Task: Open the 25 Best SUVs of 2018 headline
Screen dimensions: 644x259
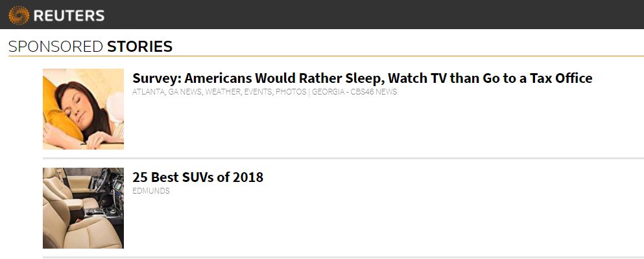Action: tap(198, 177)
